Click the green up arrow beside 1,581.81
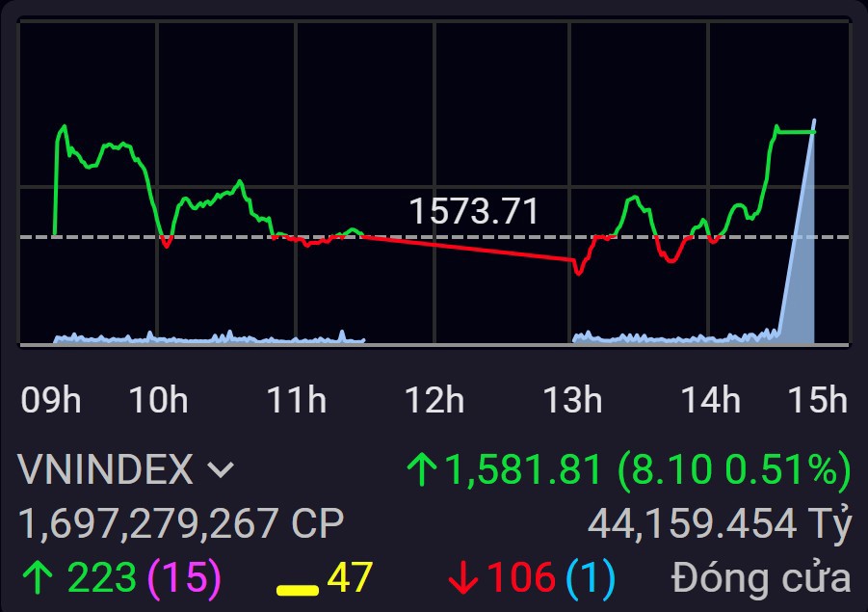Image resolution: width=868 pixels, height=612 pixels. 422,469
